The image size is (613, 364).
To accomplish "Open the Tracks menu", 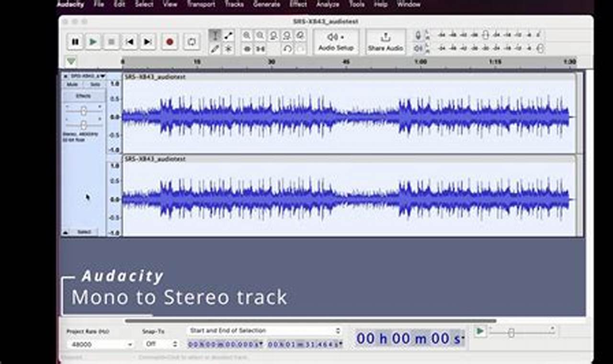I will click(x=234, y=4).
